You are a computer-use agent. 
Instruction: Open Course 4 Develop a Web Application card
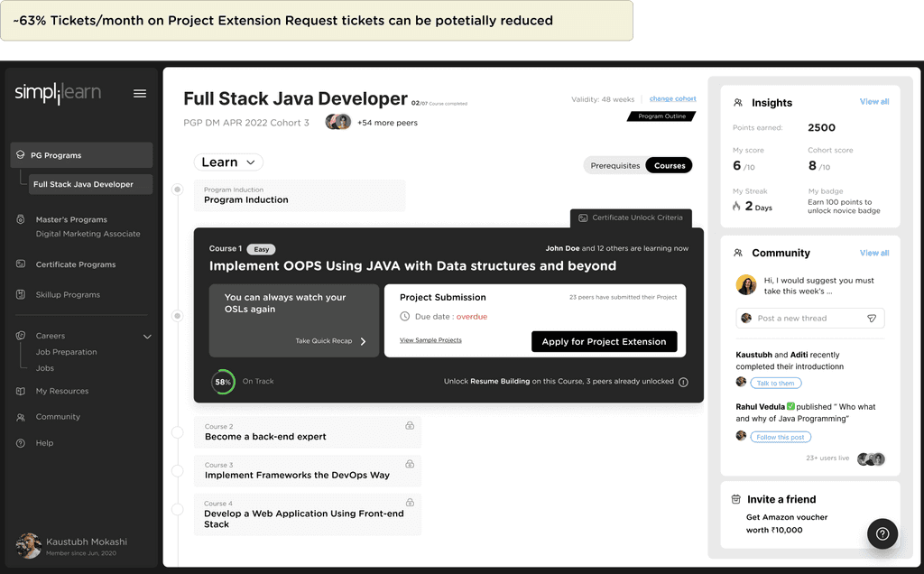click(307, 514)
